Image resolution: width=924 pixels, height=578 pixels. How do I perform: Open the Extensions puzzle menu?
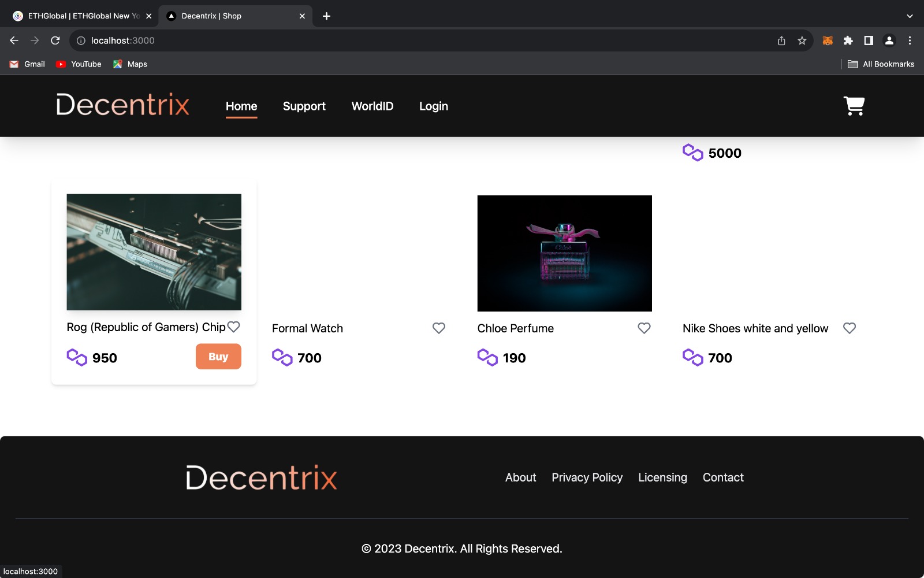tap(848, 40)
